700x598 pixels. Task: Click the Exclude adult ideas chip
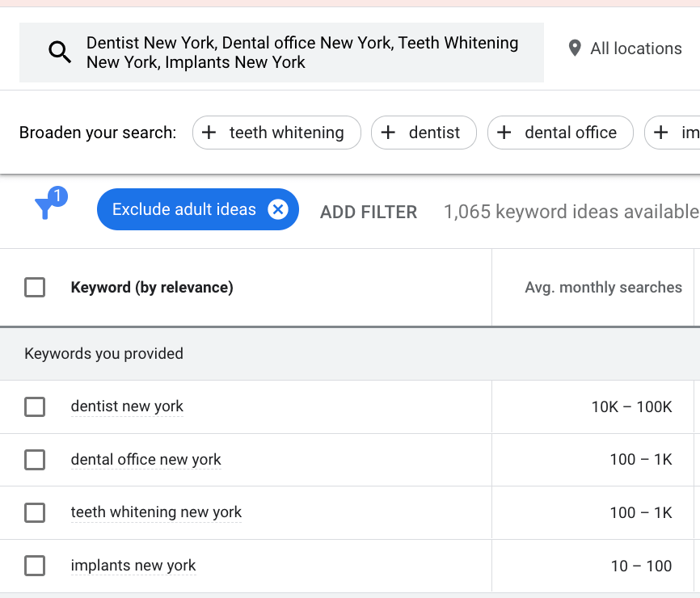point(183,210)
